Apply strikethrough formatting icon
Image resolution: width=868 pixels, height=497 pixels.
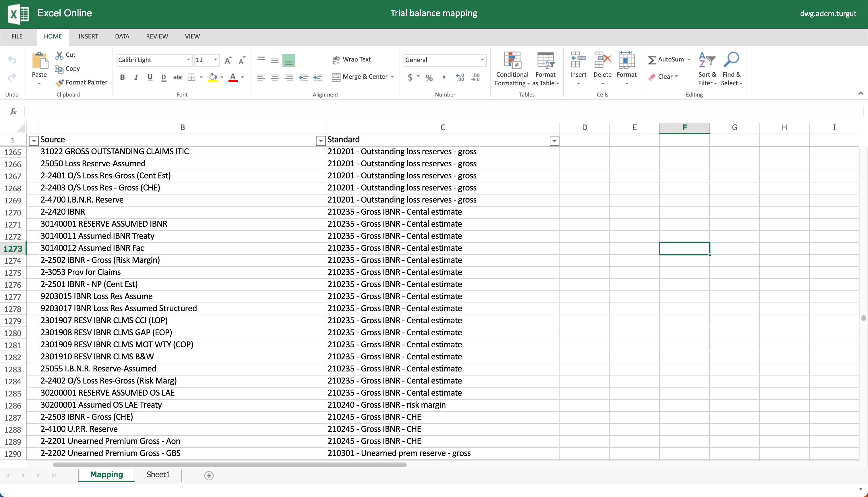(178, 78)
